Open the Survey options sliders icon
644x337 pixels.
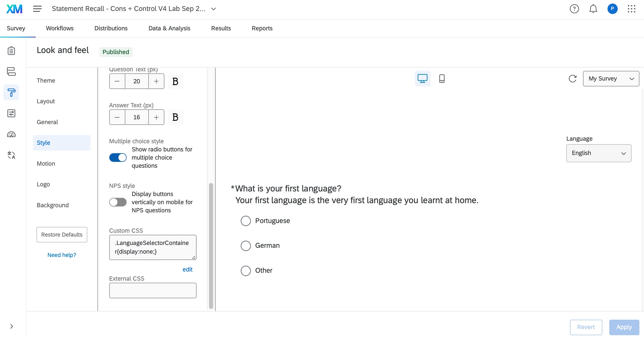pyautogui.click(x=11, y=113)
